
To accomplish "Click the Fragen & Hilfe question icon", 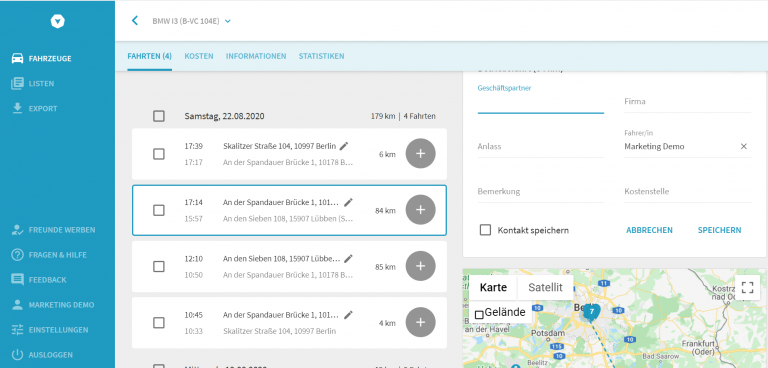I will click(18, 255).
